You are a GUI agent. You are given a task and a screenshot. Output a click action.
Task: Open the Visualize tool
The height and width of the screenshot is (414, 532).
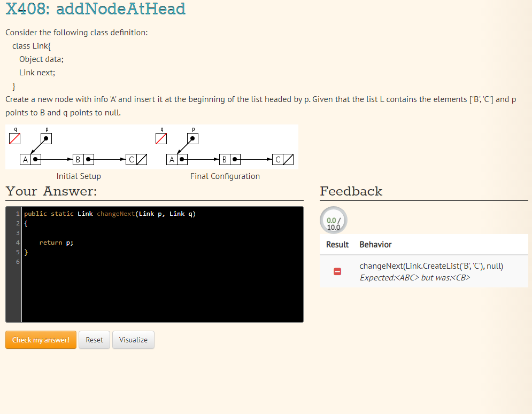coord(133,340)
